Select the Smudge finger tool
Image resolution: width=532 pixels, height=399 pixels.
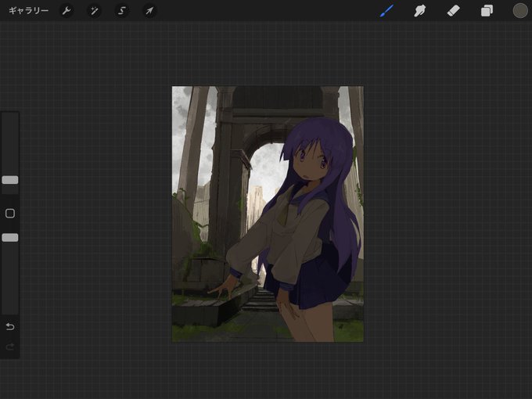(420, 11)
